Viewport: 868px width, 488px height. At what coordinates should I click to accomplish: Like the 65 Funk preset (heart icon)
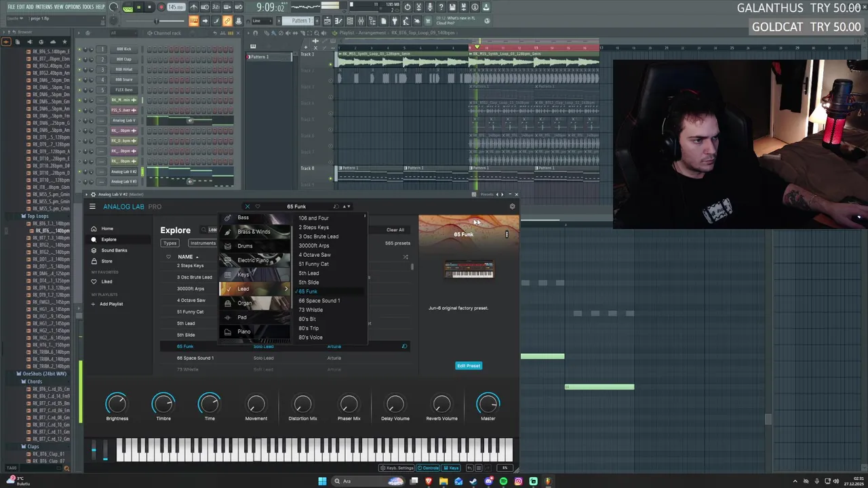[258, 206]
